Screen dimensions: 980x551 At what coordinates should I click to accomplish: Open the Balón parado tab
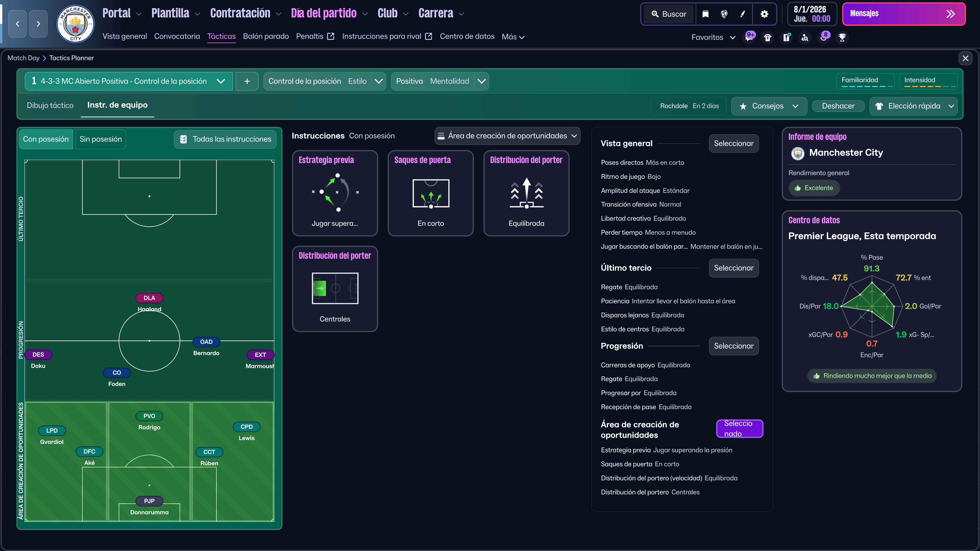coord(265,36)
